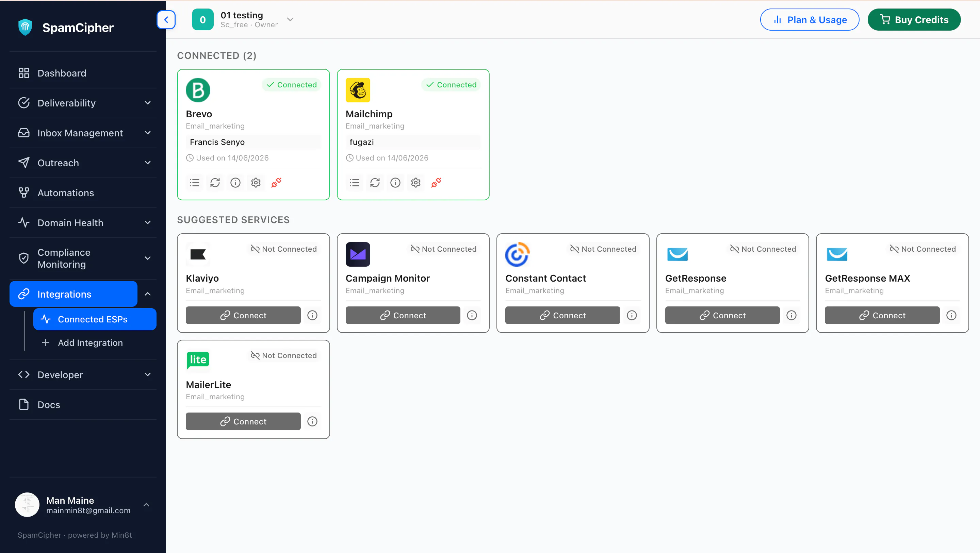
Task: Connect GetResponse MAX
Action: (x=882, y=315)
